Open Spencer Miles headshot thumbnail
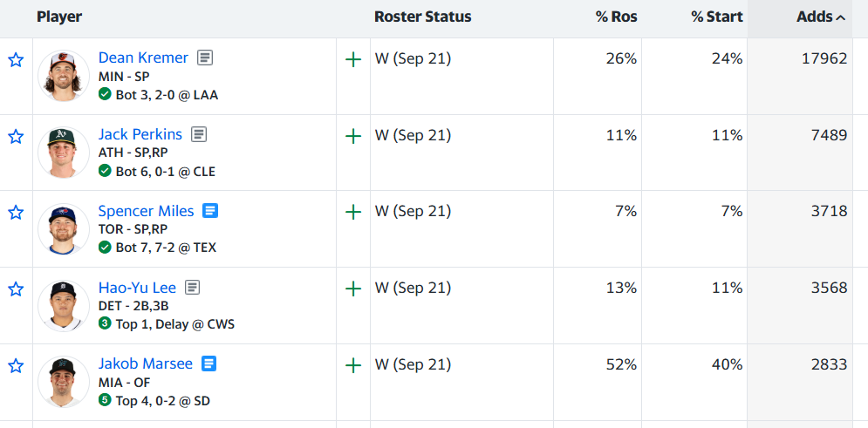Image resolution: width=868 pixels, height=428 pixels. pyautogui.click(x=64, y=229)
